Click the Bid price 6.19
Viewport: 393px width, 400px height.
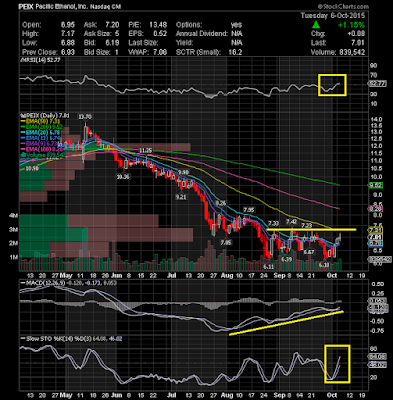click(x=112, y=43)
